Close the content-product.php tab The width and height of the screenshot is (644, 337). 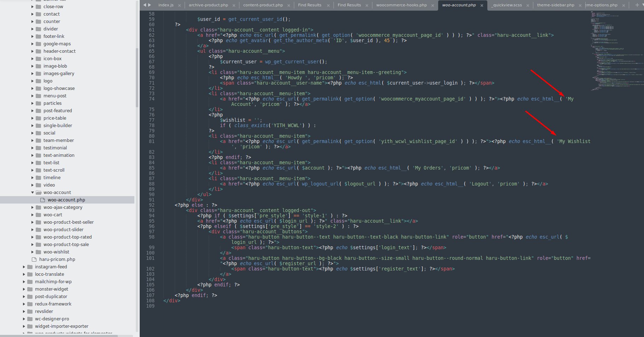tap(289, 5)
